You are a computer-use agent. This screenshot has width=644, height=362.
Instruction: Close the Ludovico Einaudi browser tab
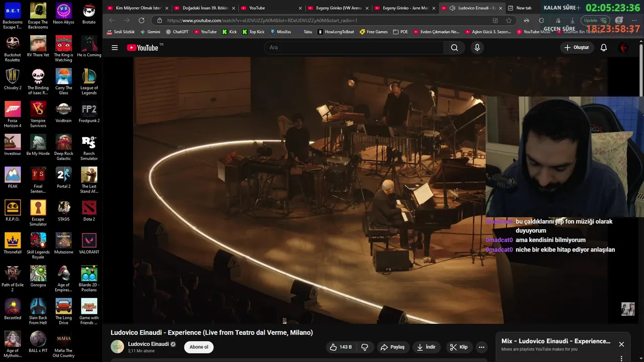click(501, 8)
